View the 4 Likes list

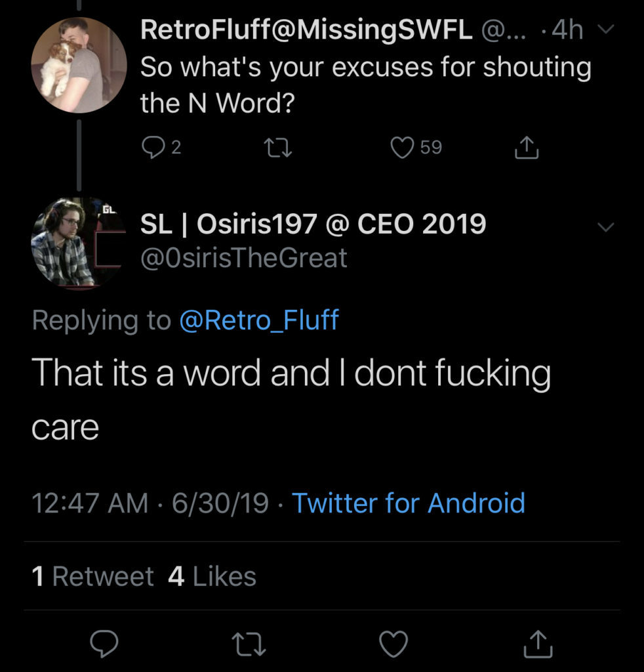[212, 576]
